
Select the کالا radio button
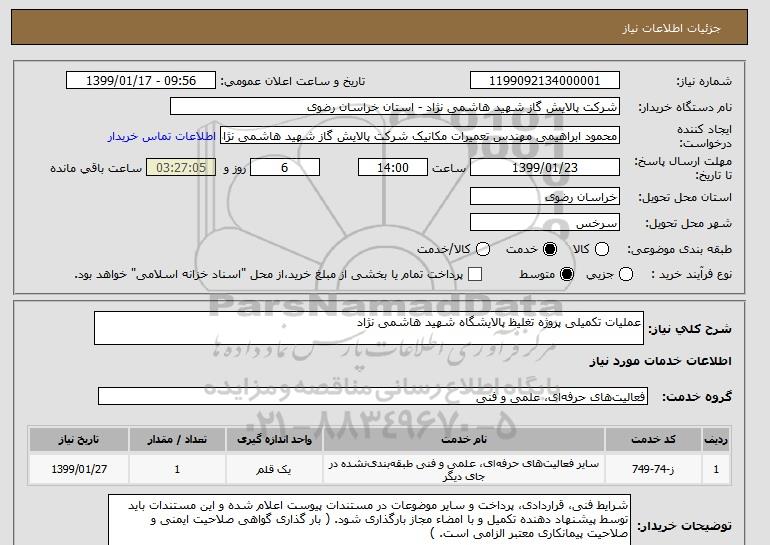602,249
